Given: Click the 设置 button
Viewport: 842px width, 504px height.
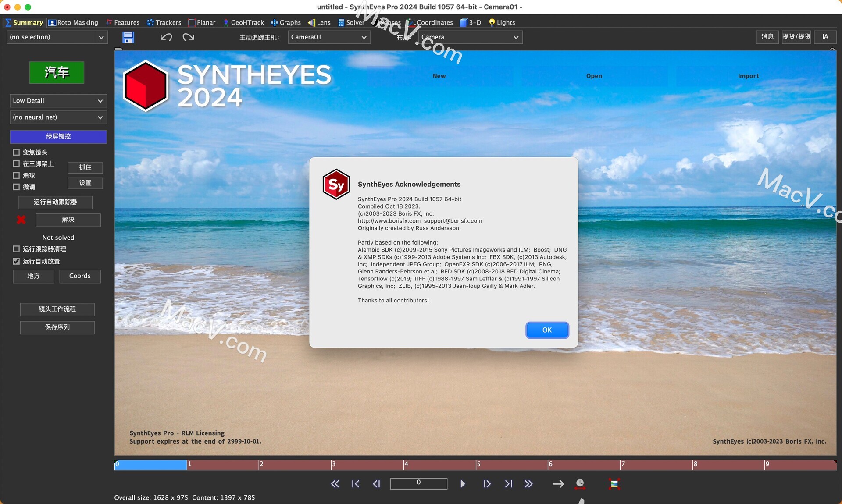Looking at the screenshot, I should tap(85, 183).
